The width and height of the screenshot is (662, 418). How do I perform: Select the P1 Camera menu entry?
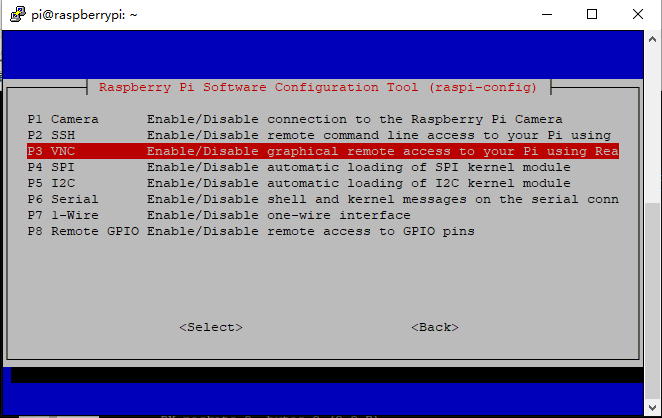coord(323,119)
